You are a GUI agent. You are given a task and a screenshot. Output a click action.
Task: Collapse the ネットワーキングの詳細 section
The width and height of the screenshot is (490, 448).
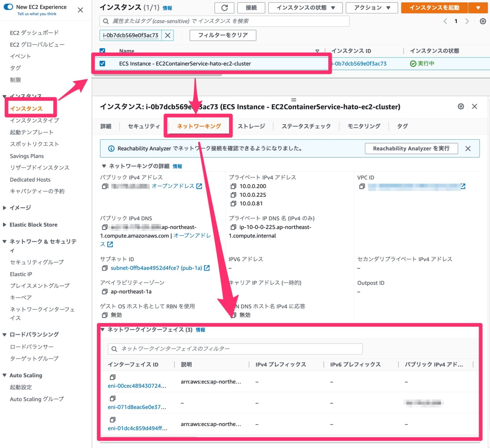pyautogui.click(x=103, y=166)
